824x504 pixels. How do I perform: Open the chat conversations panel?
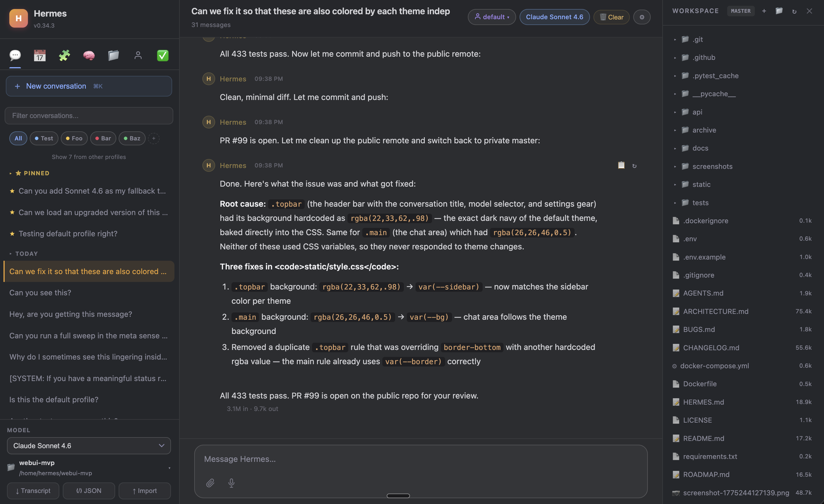pos(15,56)
